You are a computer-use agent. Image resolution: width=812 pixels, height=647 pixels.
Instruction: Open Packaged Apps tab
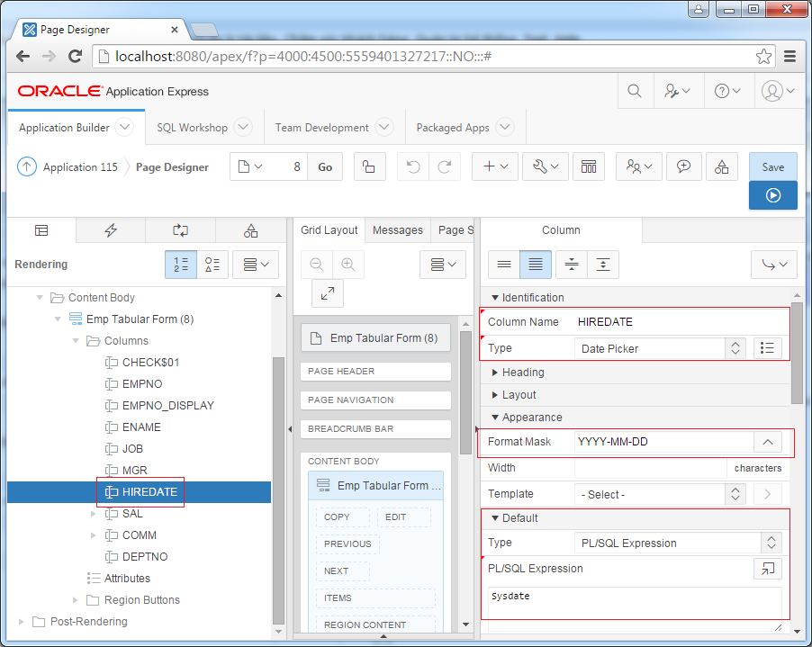453,127
